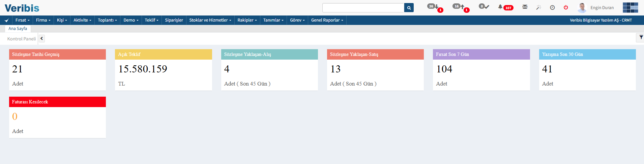Click the checkmark tasks counter icon
644x164 pixels.
(x=484, y=6)
